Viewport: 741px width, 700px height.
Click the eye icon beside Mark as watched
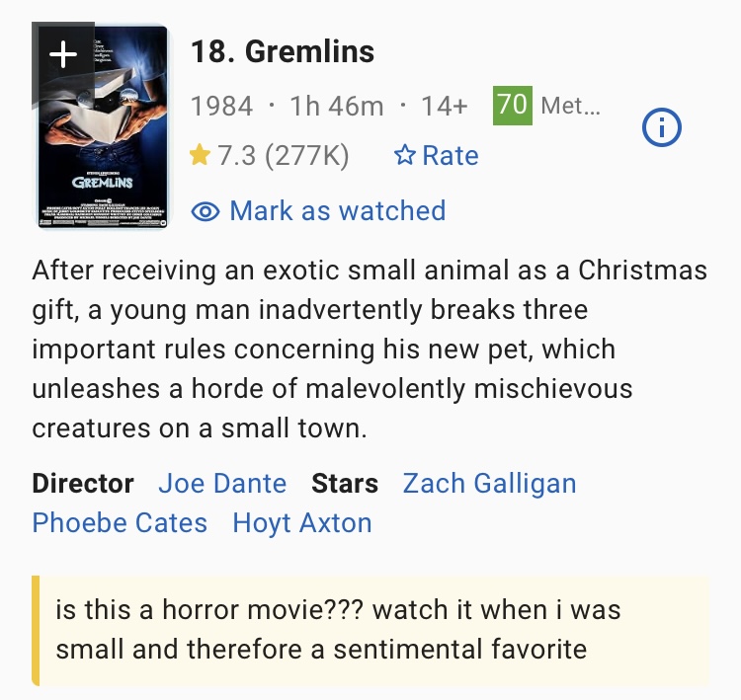[x=206, y=211]
